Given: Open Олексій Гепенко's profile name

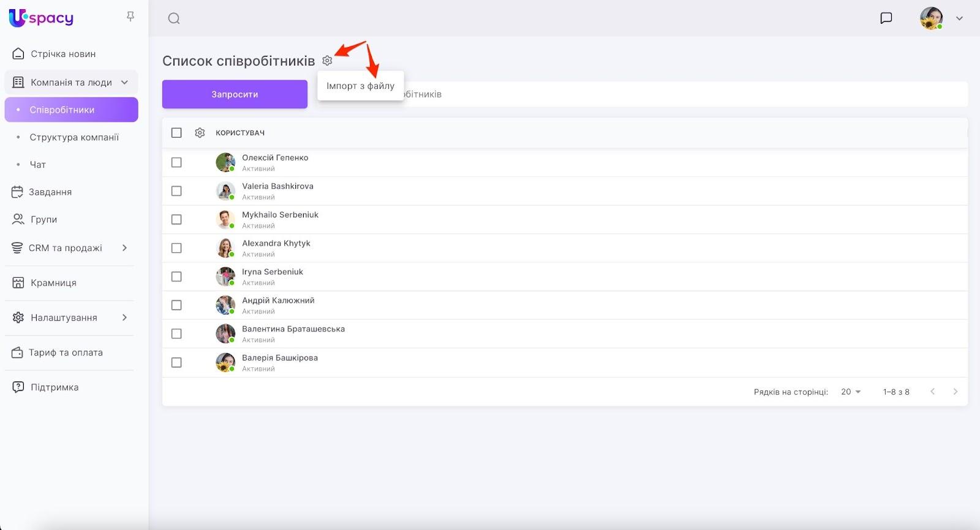Looking at the screenshot, I should click(275, 157).
